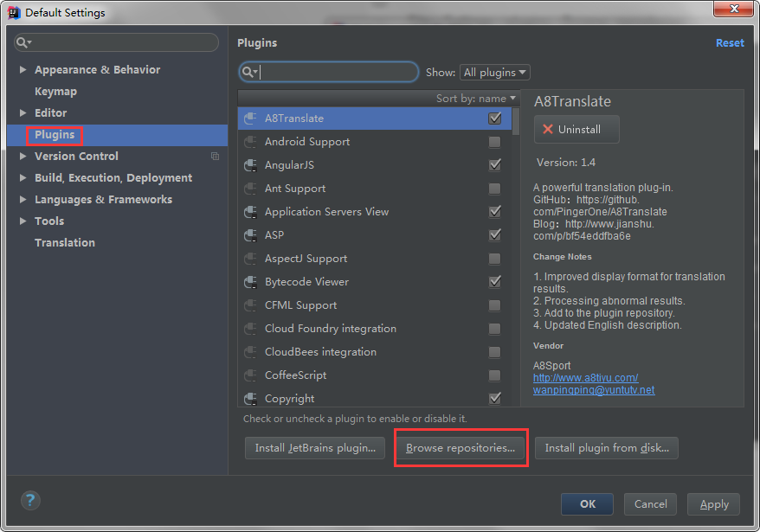Screen dimensions: 760x532
Task: Click inside the plugins search field
Action: pos(329,72)
